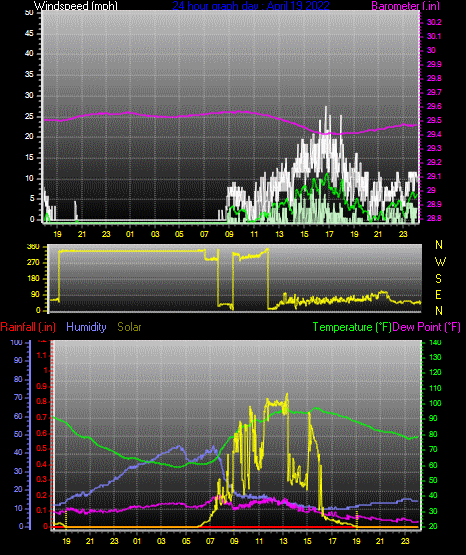
Task: Click "100" on the green temperature axis
Action: point(435,404)
